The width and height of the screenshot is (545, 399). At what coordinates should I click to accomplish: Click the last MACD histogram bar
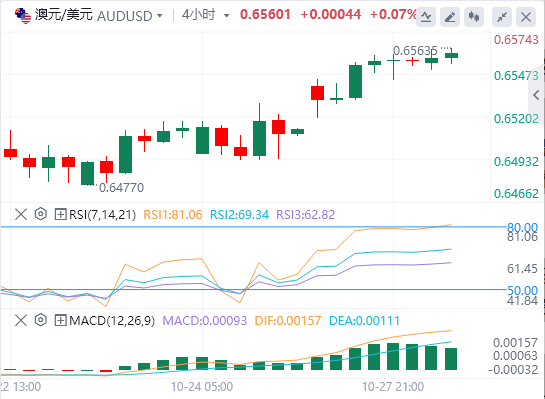tap(451, 359)
